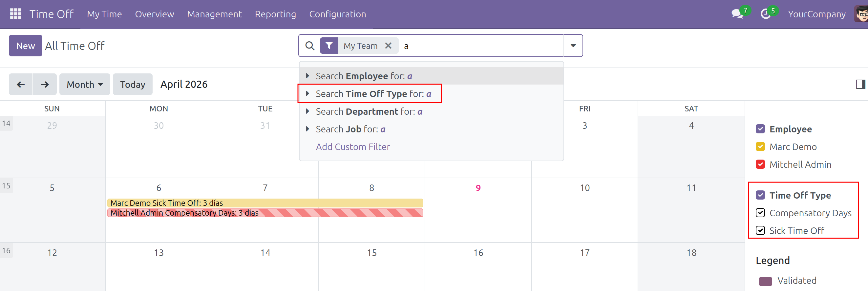868x291 pixels.
Task: Click Add Custom Filter link
Action: pos(353,147)
